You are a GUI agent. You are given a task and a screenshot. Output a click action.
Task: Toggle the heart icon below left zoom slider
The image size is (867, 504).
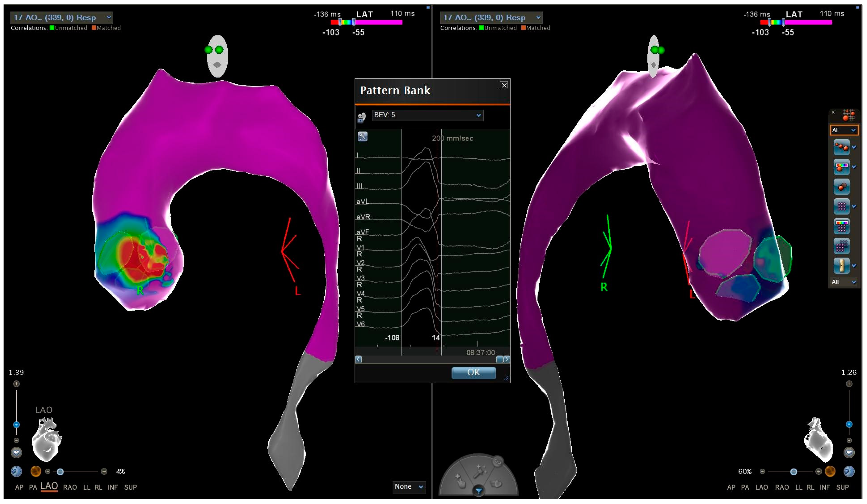tap(16, 452)
